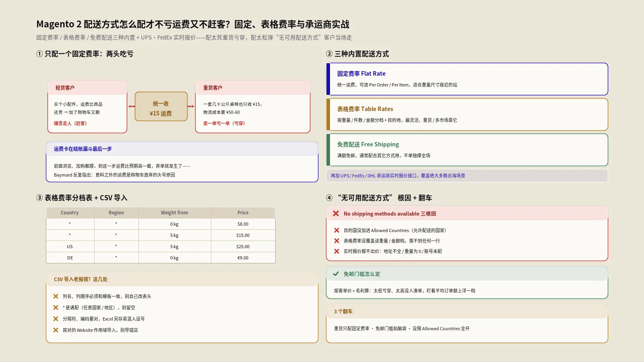Image resolution: width=644 pixels, height=362 pixels.
Task: Click the X icon next to 列名、列顺序必须和模板一致
Action: (56, 296)
